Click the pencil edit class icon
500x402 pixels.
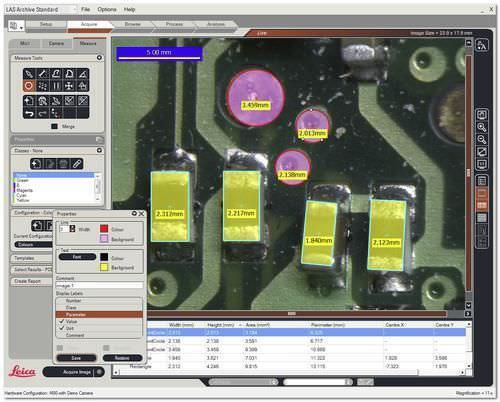77,164
